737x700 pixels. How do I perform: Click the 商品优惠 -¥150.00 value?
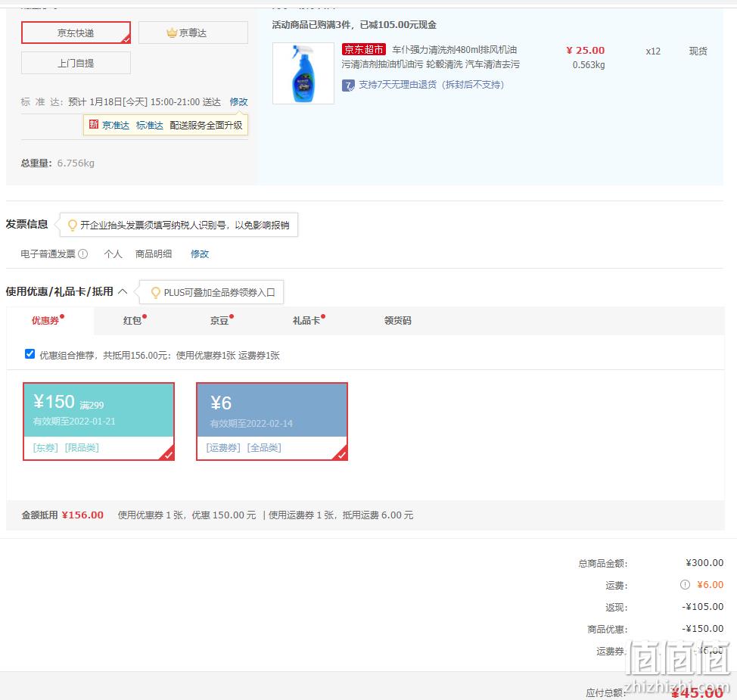703,629
